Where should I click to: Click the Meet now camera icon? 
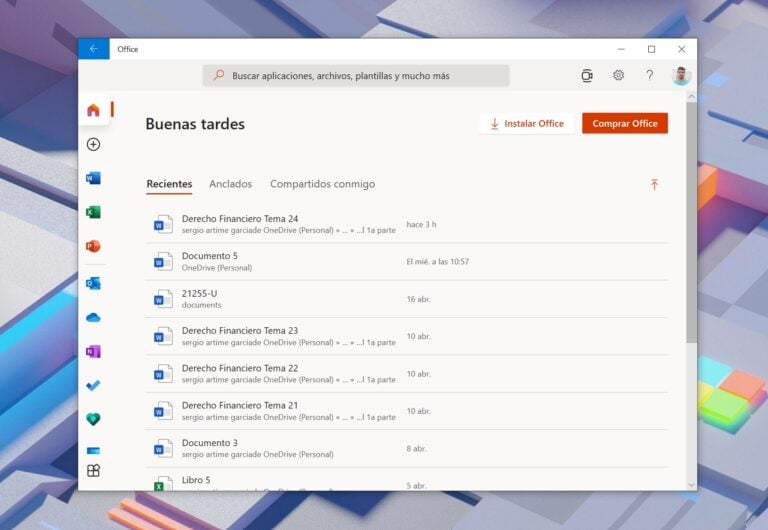tap(587, 75)
